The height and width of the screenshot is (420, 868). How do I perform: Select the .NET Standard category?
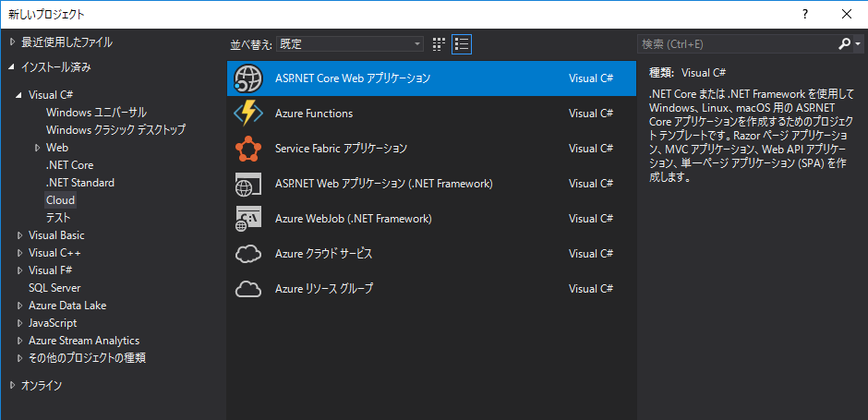point(80,183)
